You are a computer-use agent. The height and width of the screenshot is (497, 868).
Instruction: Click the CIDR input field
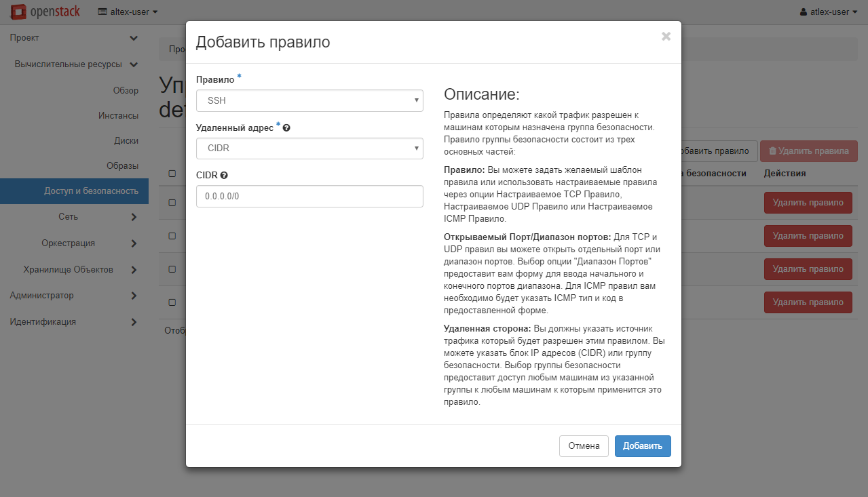point(309,197)
